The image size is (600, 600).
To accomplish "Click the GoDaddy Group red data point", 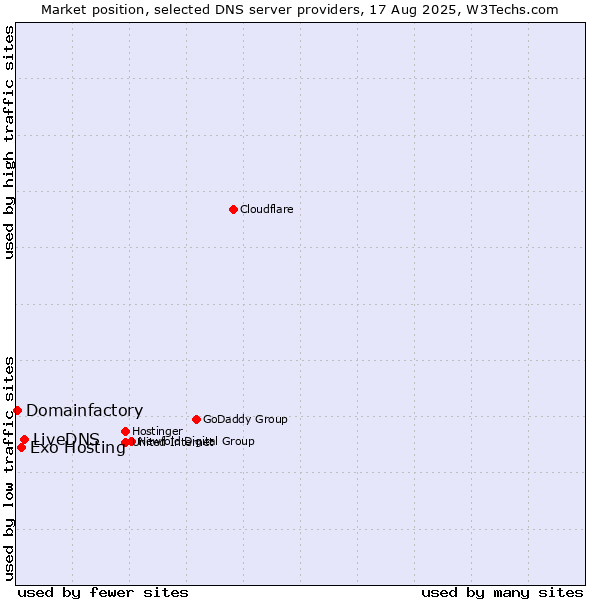I will coord(196,419).
